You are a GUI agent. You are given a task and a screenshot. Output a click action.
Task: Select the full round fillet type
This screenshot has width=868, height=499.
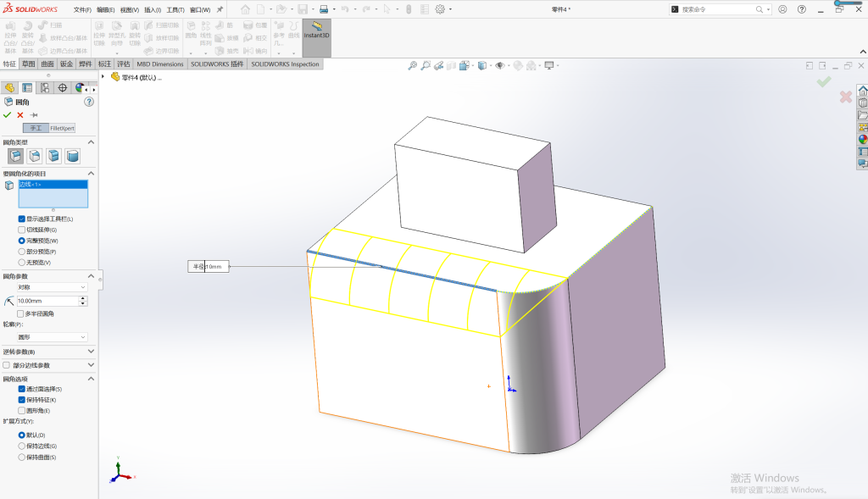pos(73,156)
